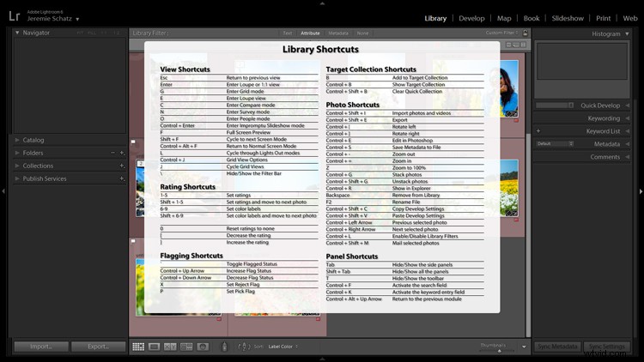Screen dimensions: 644x362
Task: Open the Map module
Action: click(504, 18)
